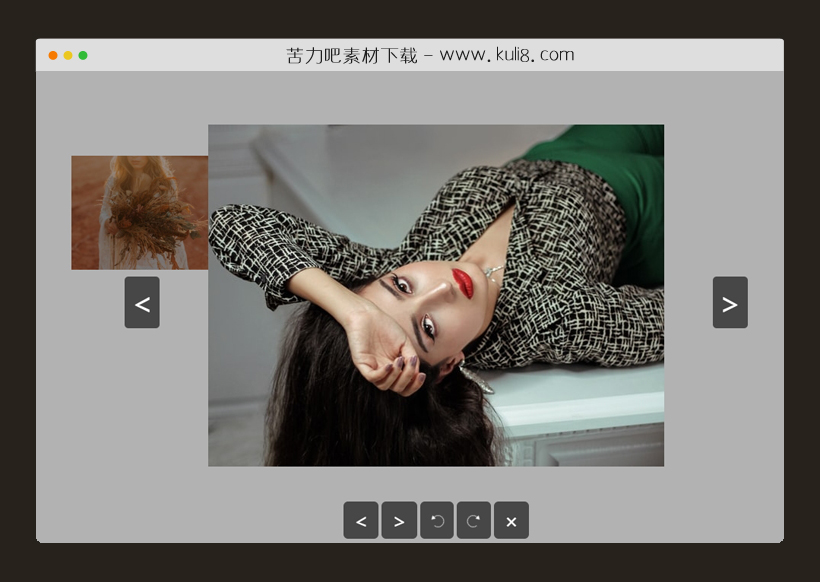
Task: Click the large left arrow beside the photo
Action: click(x=142, y=303)
